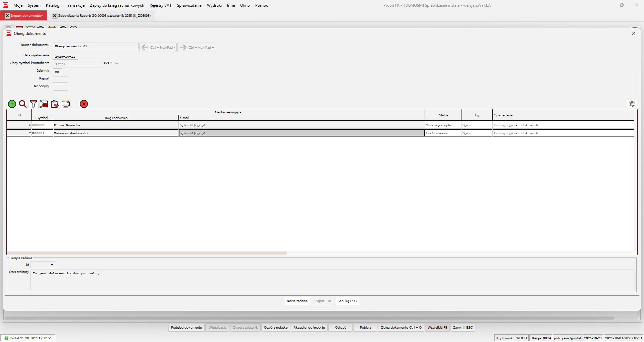Screen dimensions: 644x342
Task: Click the Data wystawienia date field
Action: click(x=65, y=57)
